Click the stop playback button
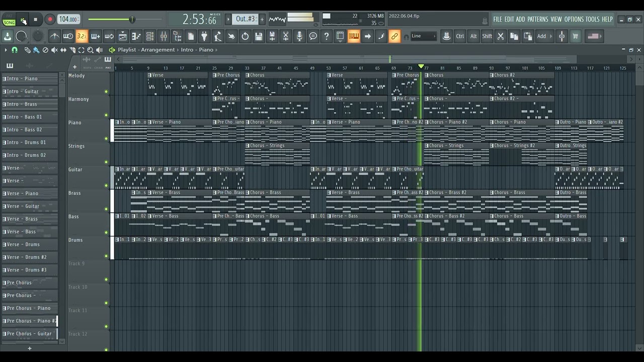 coord(35,20)
